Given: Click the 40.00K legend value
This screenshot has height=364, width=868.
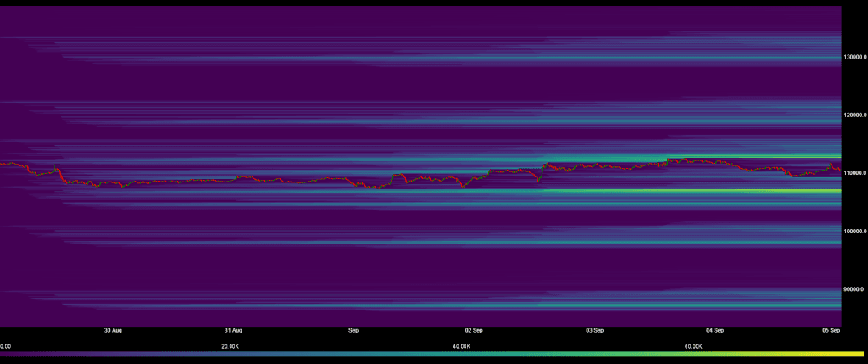Looking at the screenshot, I should tap(462, 346).
